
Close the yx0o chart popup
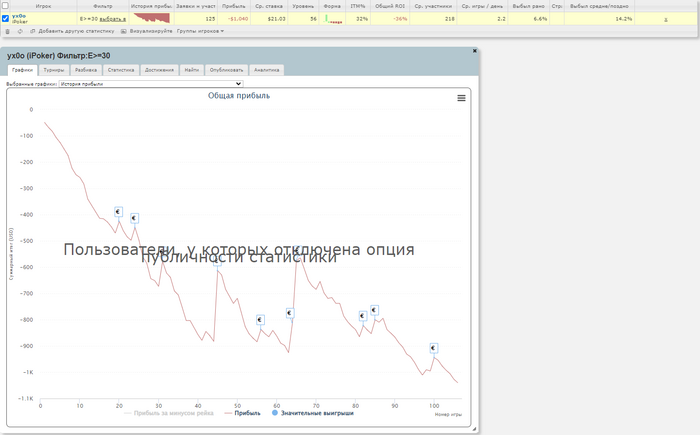click(475, 51)
